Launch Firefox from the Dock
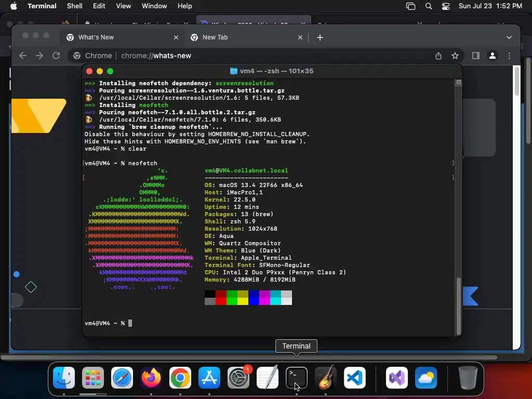The height and width of the screenshot is (399, 532). (151, 378)
